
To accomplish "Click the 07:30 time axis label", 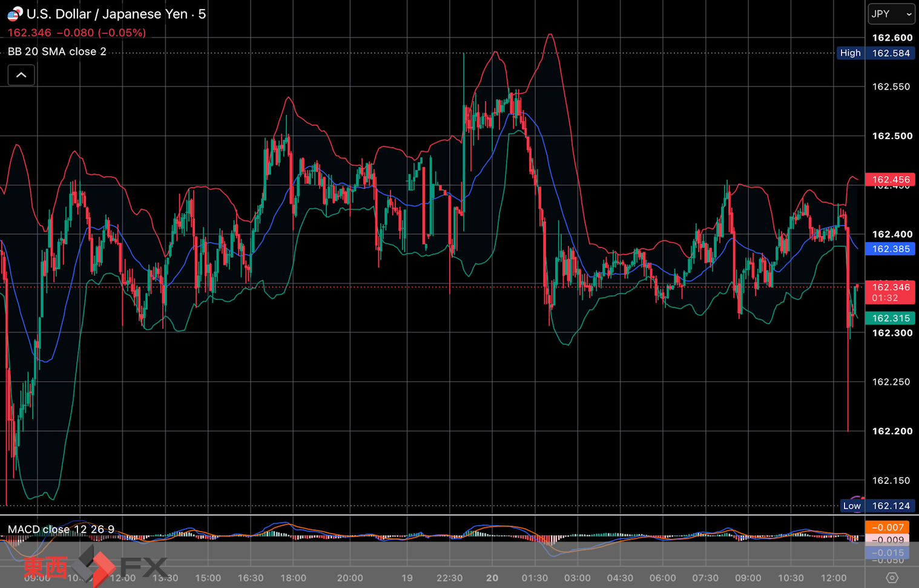I will click(705, 578).
